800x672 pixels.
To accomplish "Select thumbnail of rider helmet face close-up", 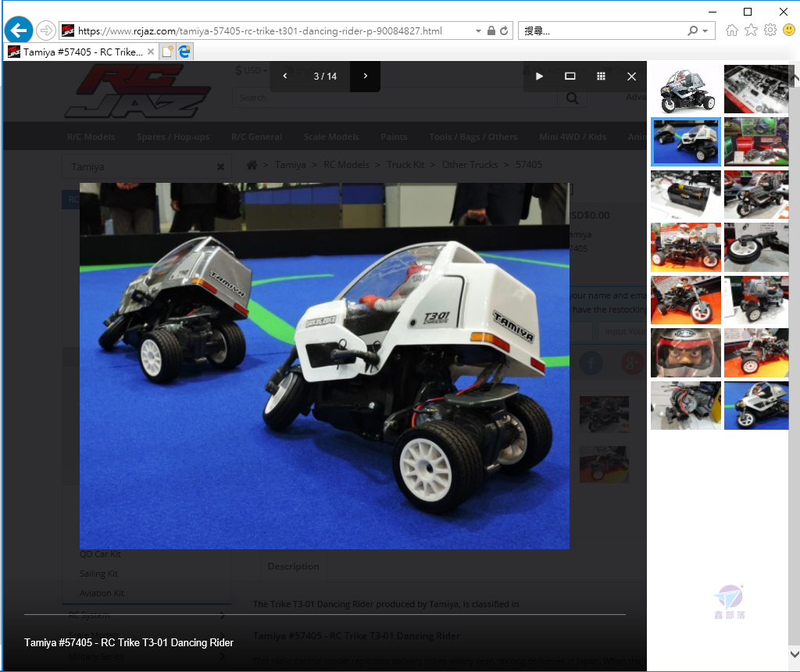I will pos(686,352).
